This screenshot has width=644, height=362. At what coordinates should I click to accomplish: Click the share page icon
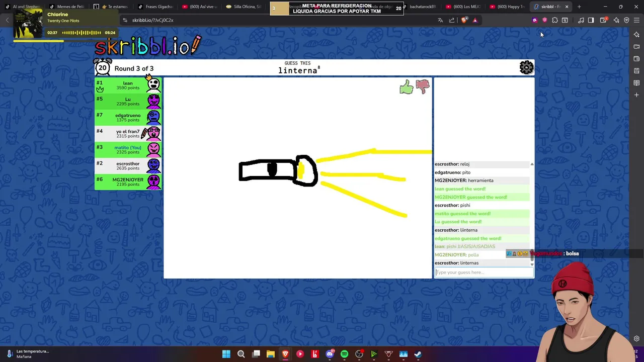coord(452,20)
